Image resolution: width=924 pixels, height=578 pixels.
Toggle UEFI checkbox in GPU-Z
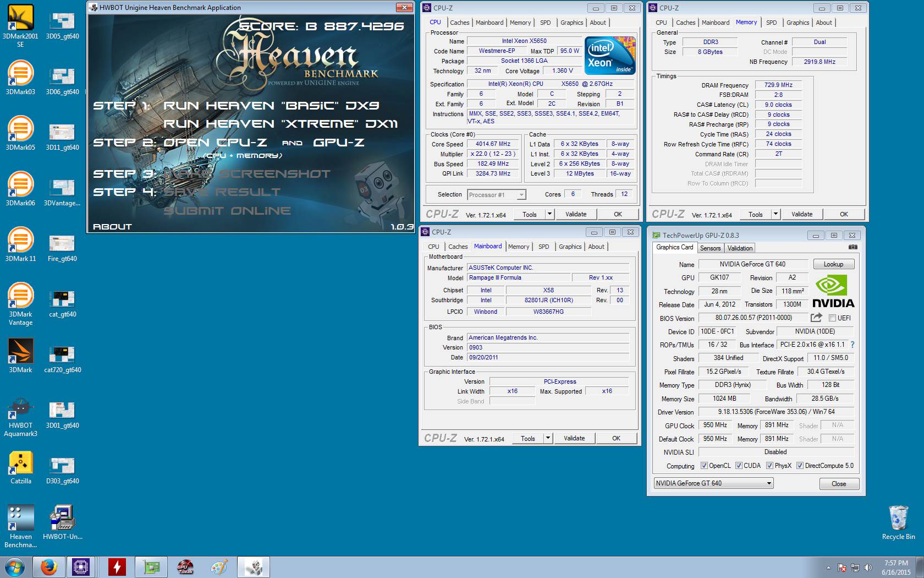coord(832,318)
